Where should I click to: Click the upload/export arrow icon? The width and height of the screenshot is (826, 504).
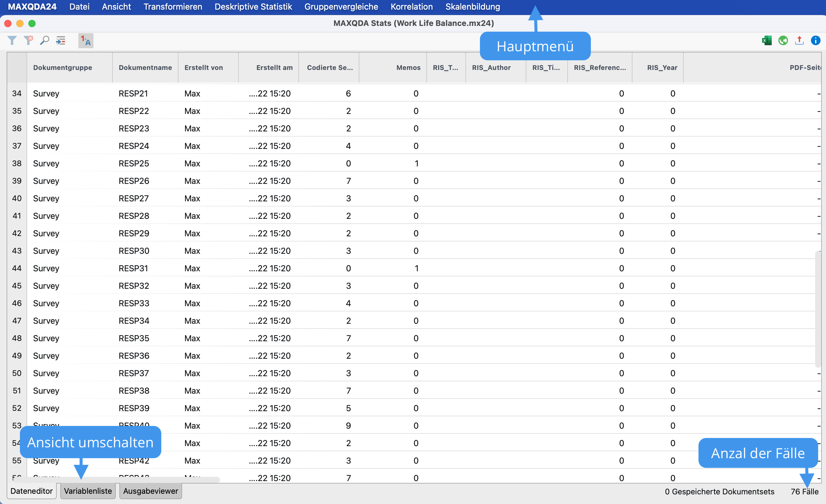[799, 41]
